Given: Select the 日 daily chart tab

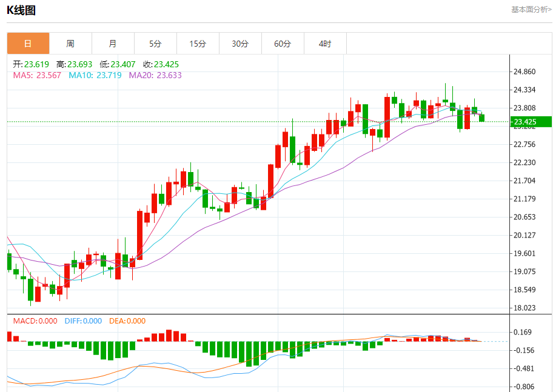Looking at the screenshot, I should click(28, 44).
